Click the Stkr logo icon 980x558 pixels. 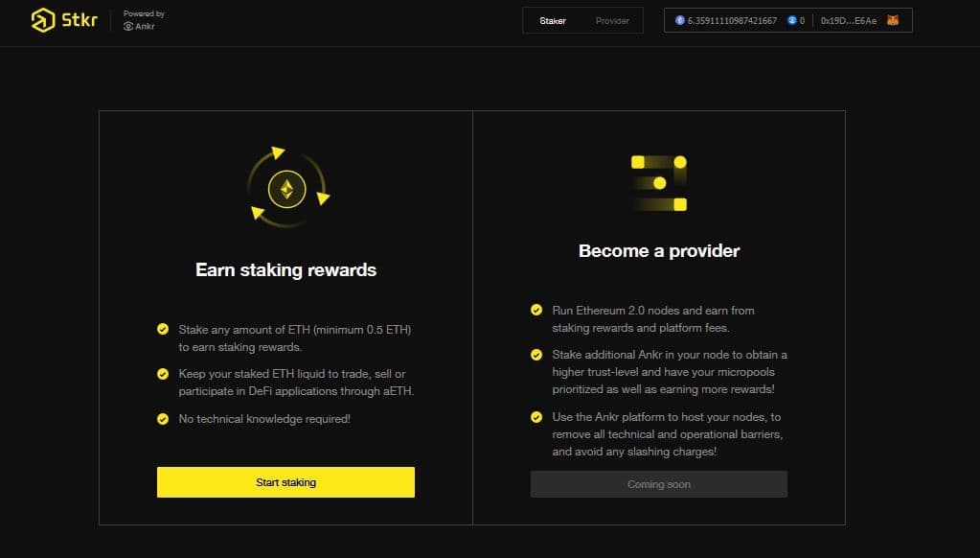(43, 20)
